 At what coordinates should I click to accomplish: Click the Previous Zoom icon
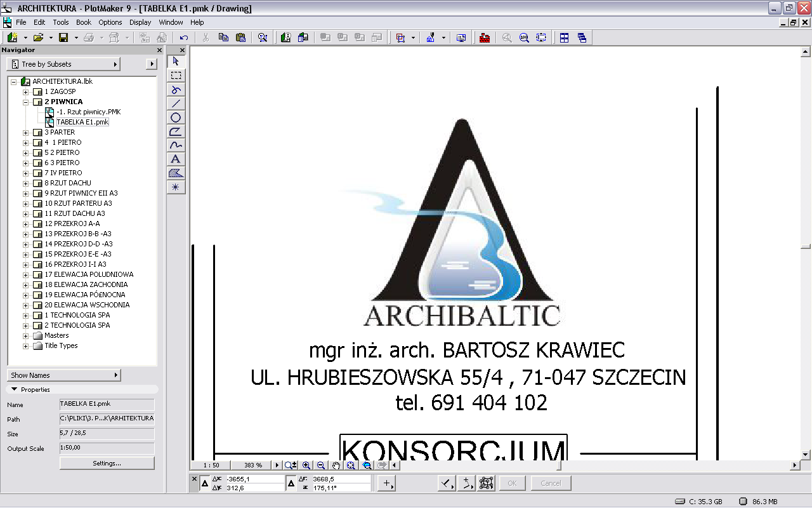click(x=367, y=465)
